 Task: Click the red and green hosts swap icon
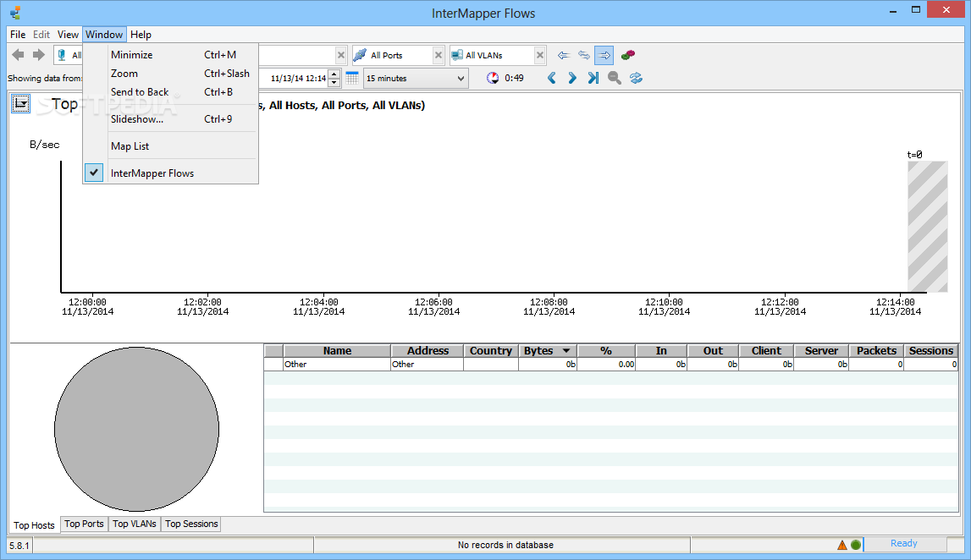[x=628, y=55]
